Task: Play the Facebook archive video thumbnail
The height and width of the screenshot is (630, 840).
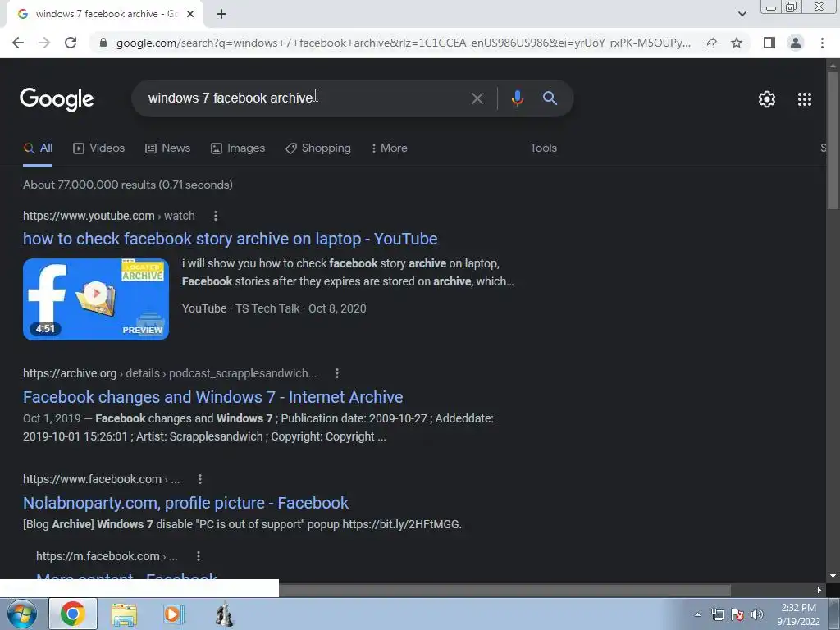Action: (96, 299)
